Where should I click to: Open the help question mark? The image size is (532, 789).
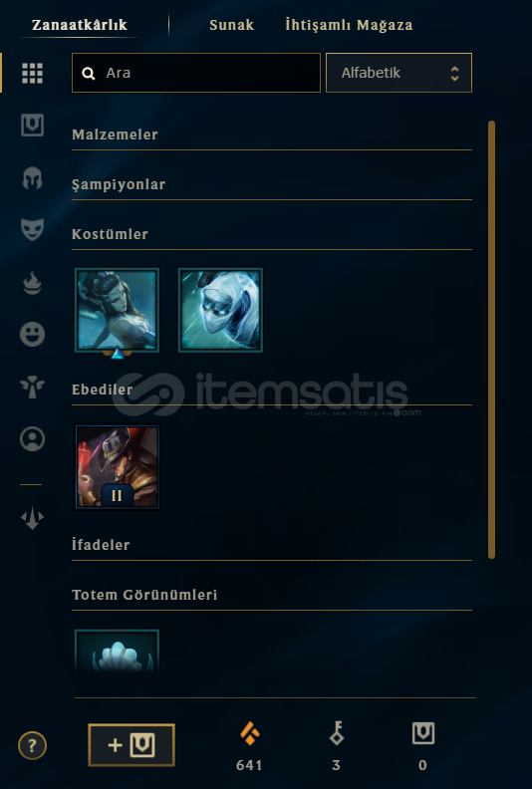32,745
